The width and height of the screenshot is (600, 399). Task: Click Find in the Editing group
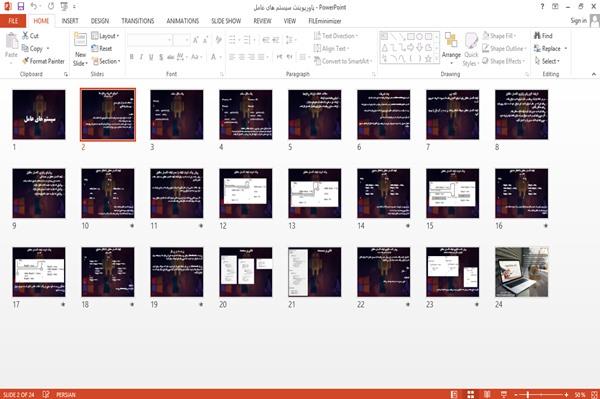(x=543, y=36)
